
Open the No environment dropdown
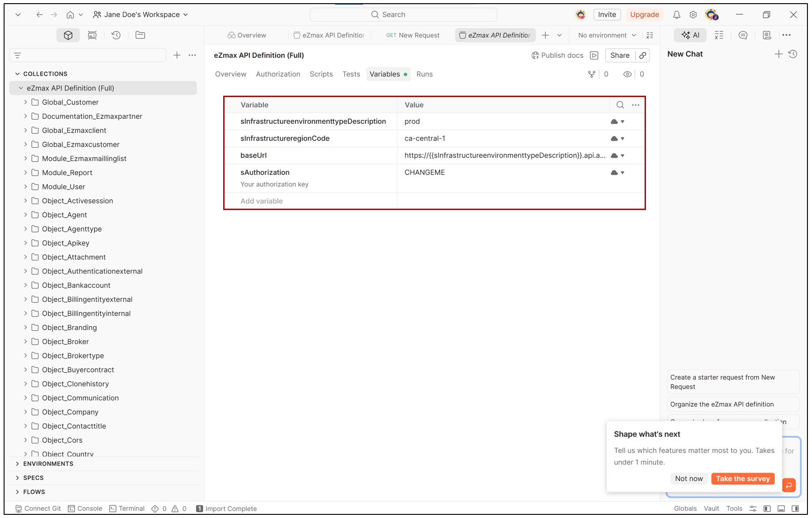point(607,35)
